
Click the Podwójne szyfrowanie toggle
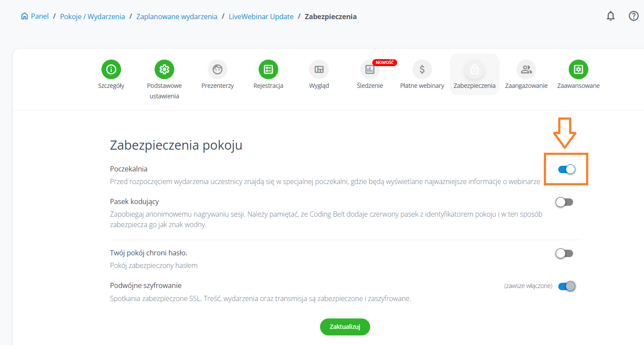566,286
